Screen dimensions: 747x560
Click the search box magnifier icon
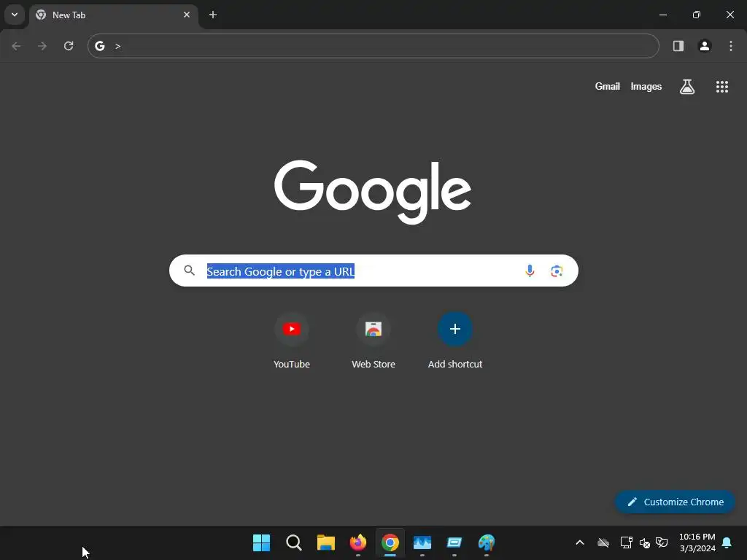coord(189,271)
